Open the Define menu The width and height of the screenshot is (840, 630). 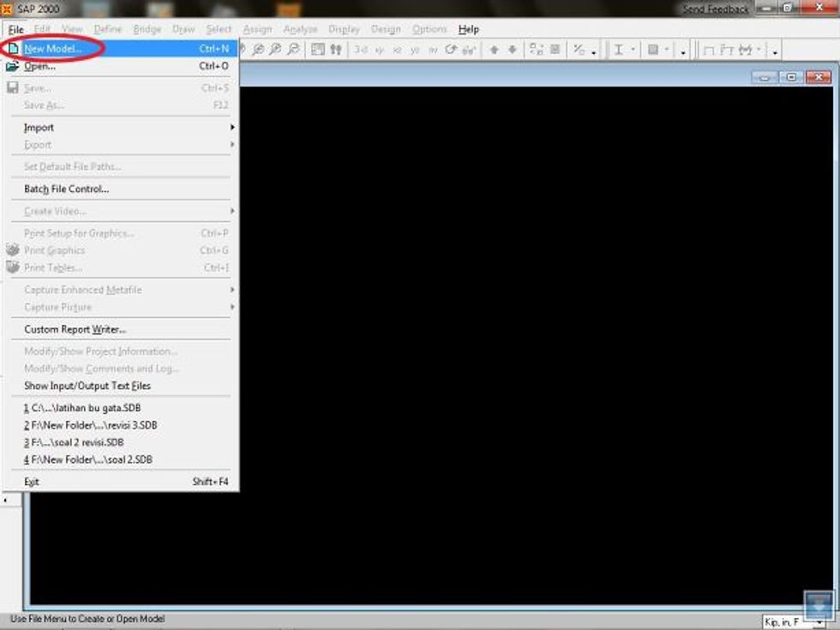pyautogui.click(x=108, y=29)
